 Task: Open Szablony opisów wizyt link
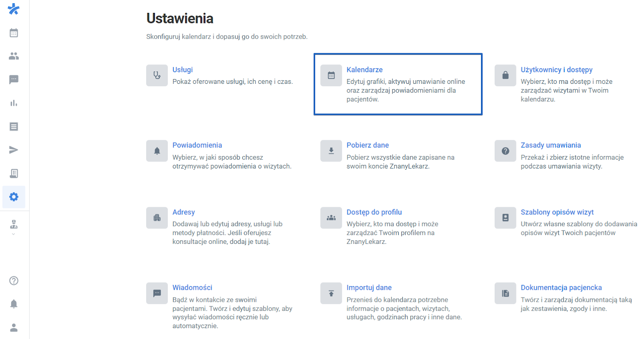coord(557,212)
